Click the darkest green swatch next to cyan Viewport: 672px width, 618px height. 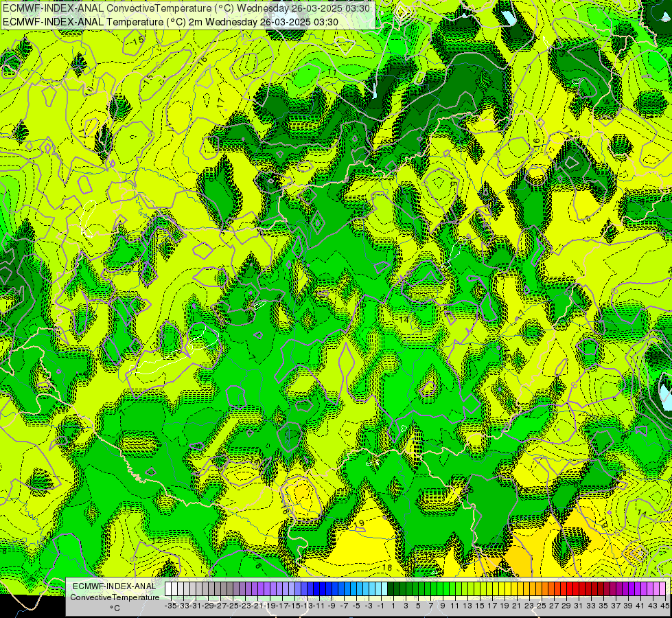point(391,589)
